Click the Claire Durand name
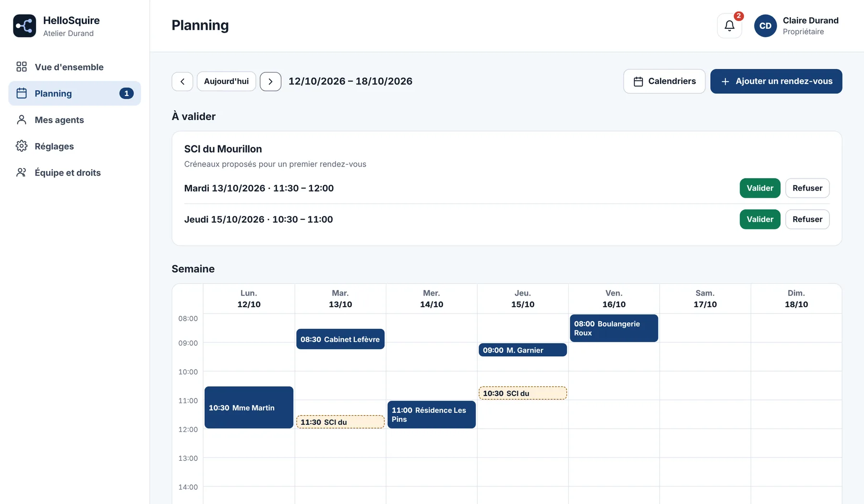This screenshot has height=504, width=864. pyautogui.click(x=811, y=20)
